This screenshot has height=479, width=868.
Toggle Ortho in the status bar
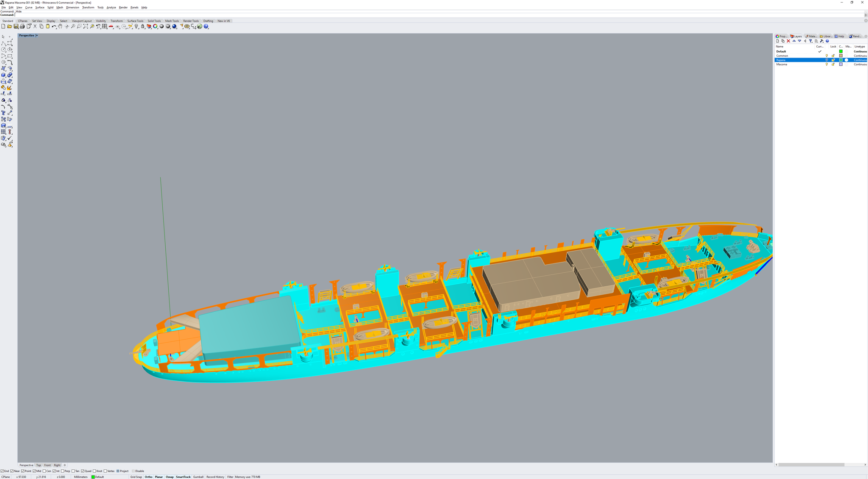[148, 477]
